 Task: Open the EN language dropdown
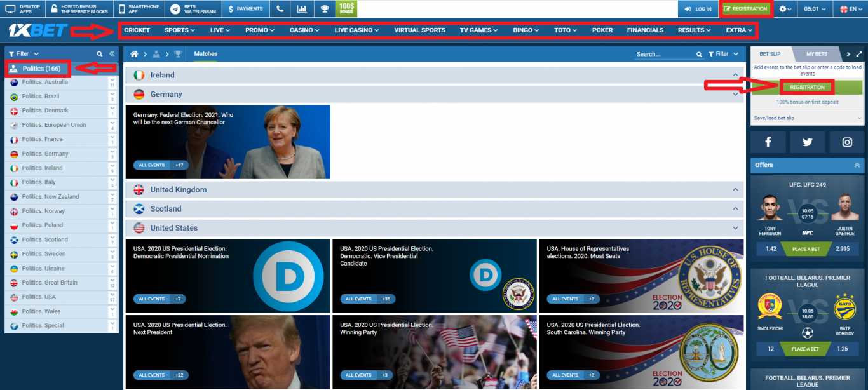[x=851, y=9]
